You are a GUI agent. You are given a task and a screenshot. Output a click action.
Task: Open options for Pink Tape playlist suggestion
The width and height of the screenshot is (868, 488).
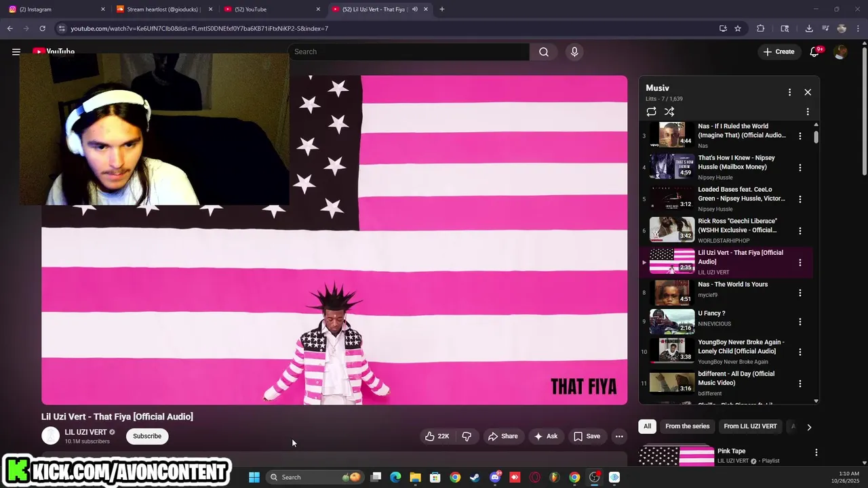[x=816, y=452]
